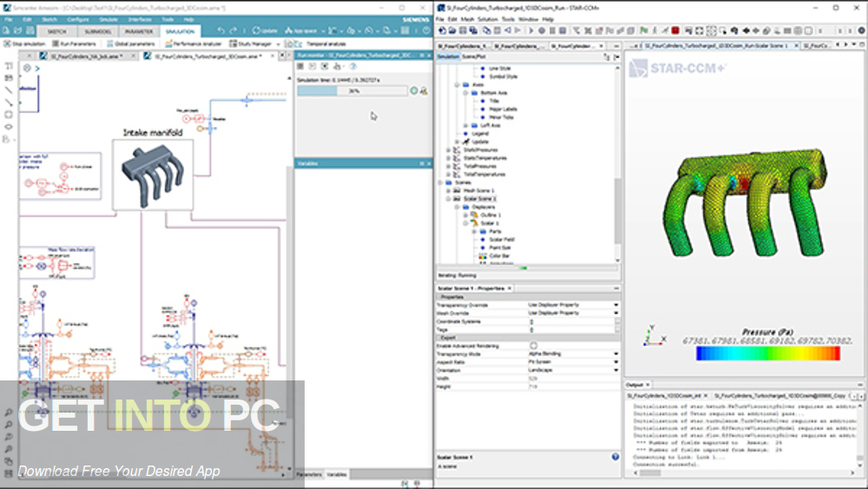This screenshot has height=489, width=868.
Task: Collapse the Scenes folder in tree
Action: click(441, 182)
